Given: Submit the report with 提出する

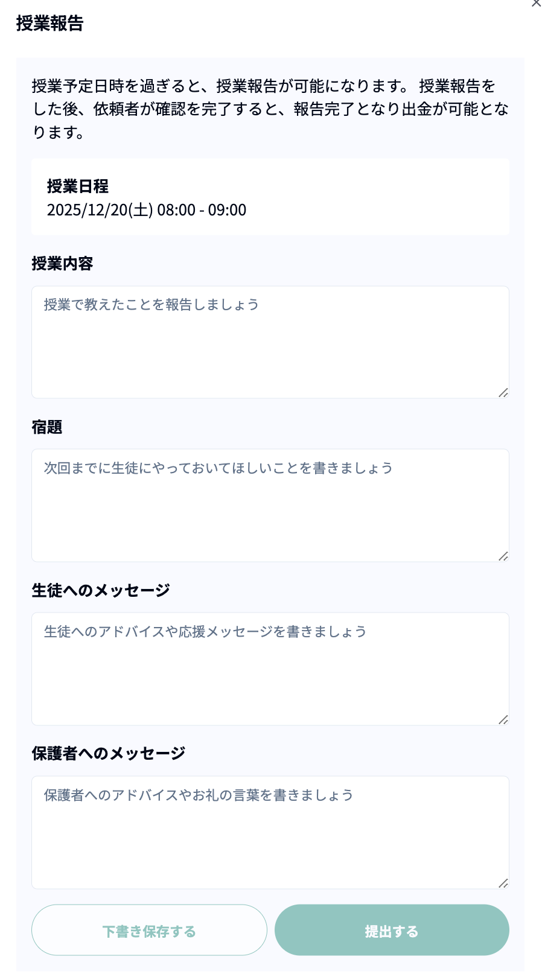Looking at the screenshot, I should click(391, 930).
